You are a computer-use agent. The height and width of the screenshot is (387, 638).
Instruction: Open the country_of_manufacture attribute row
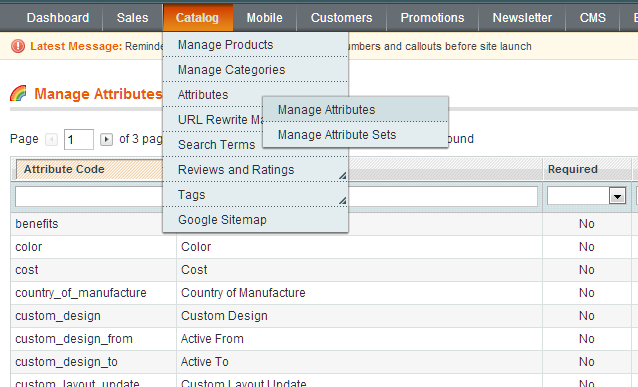point(81,293)
